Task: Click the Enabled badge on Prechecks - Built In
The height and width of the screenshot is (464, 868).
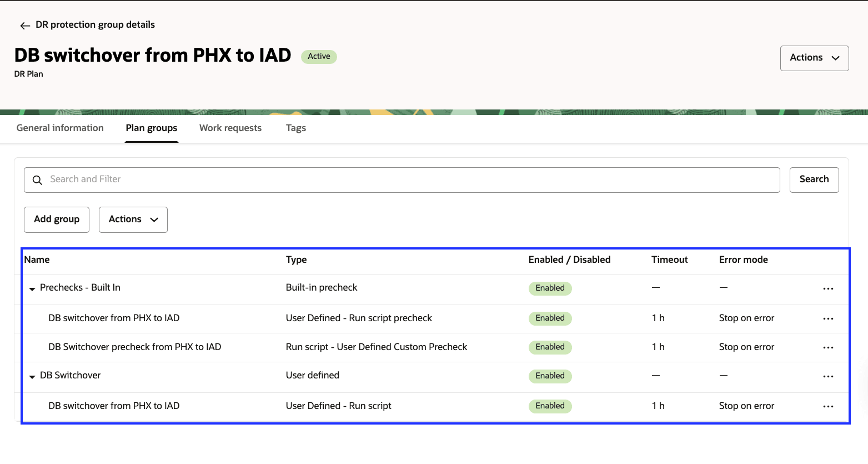Action: 550,288
